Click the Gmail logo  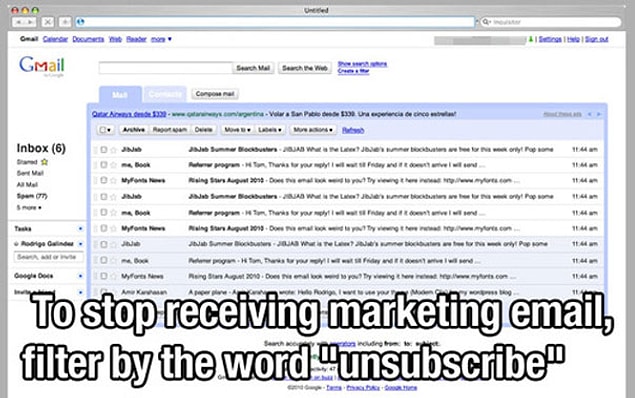pyautogui.click(x=42, y=66)
